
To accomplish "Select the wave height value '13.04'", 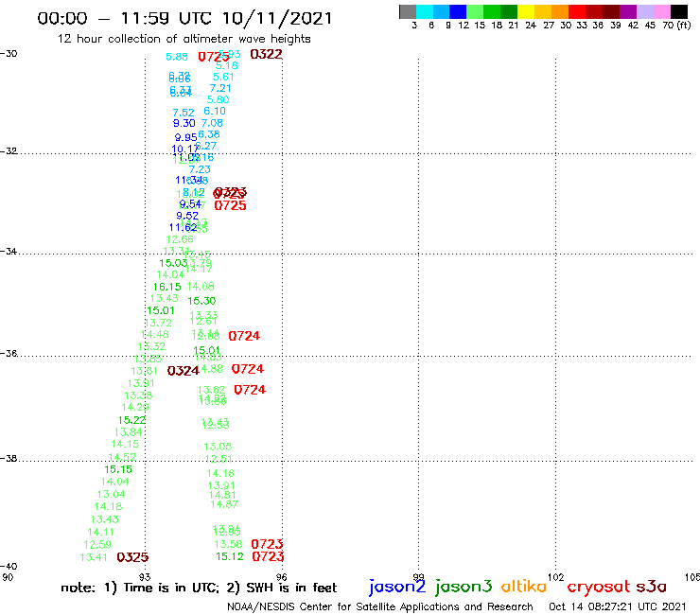I will tap(112, 495).
